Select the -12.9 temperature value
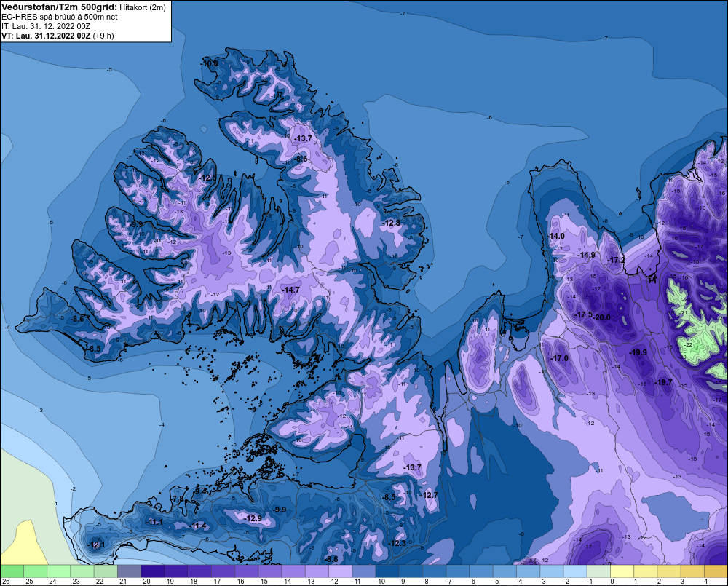728x586 pixels. tap(253, 518)
